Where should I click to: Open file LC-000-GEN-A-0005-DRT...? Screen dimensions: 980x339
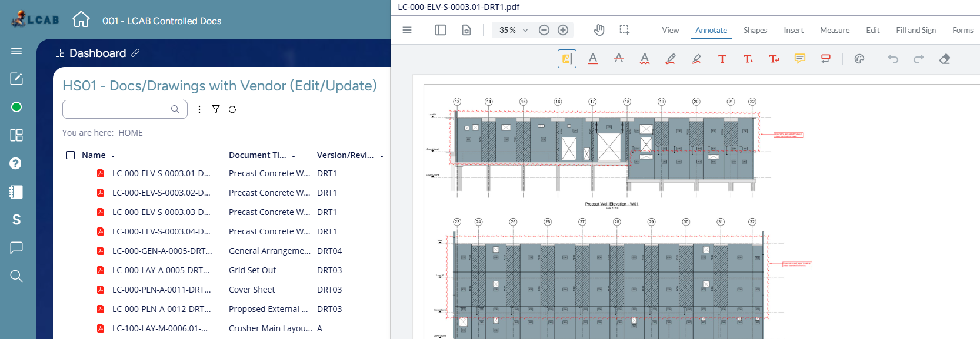(162, 251)
